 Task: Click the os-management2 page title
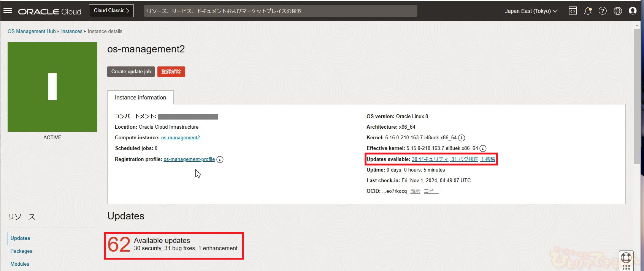(146, 49)
